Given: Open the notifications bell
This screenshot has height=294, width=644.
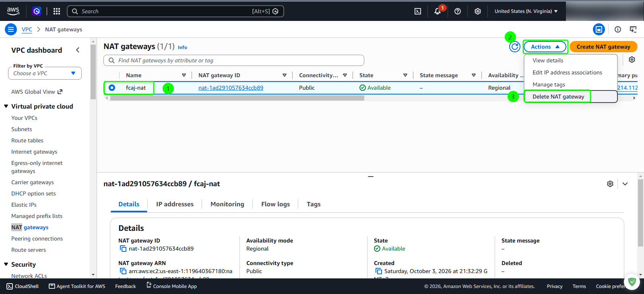Looking at the screenshot, I should pyautogui.click(x=438, y=11).
